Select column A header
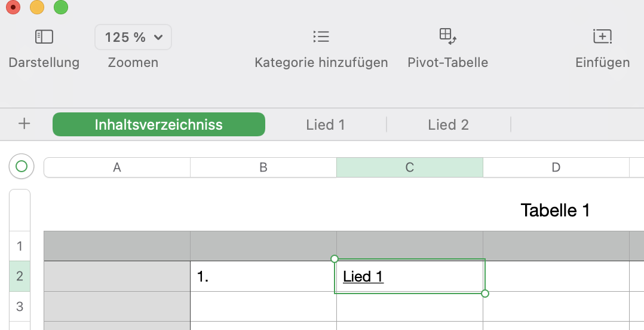 [117, 168]
